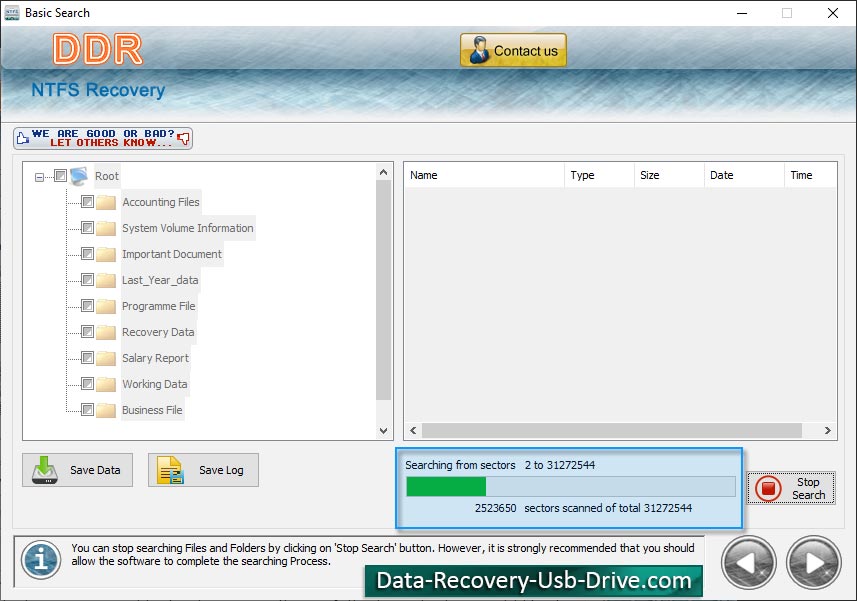
Task: Click the Business File folder icon
Action: coord(106,410)
